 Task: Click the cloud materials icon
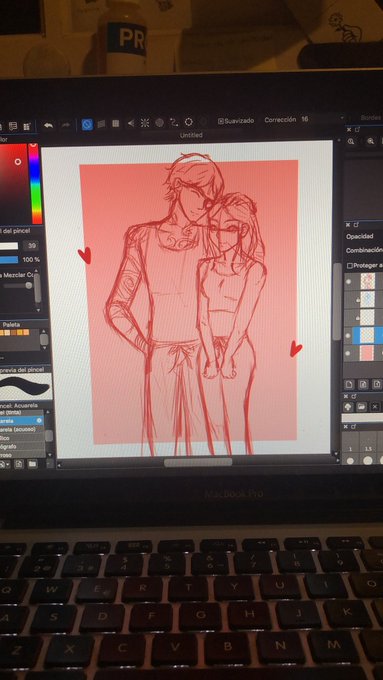pos(348,407)
